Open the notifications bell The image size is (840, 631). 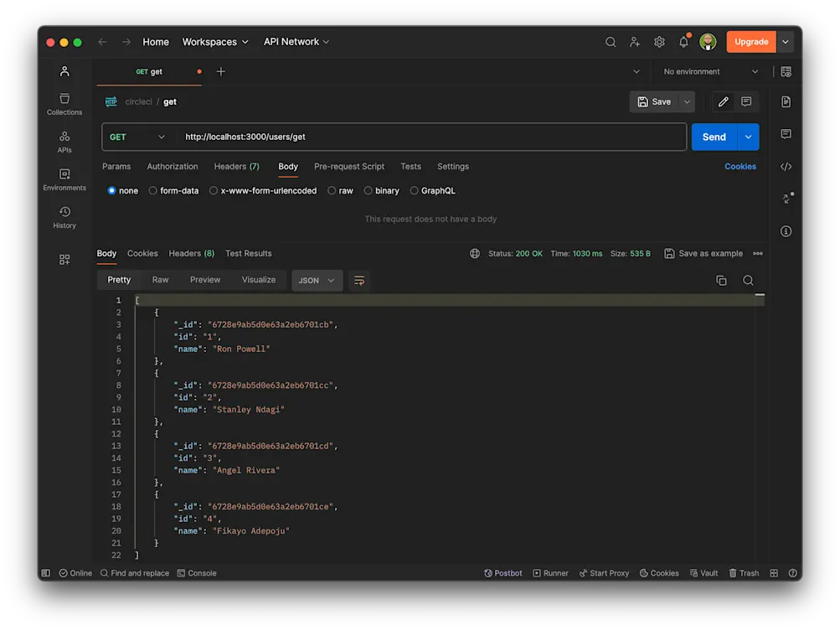point(683,42)
